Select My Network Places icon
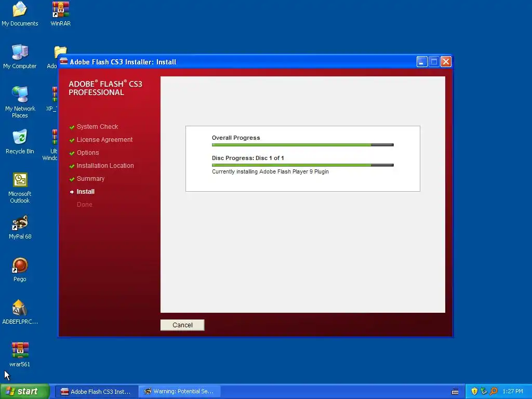 (20, 102)
